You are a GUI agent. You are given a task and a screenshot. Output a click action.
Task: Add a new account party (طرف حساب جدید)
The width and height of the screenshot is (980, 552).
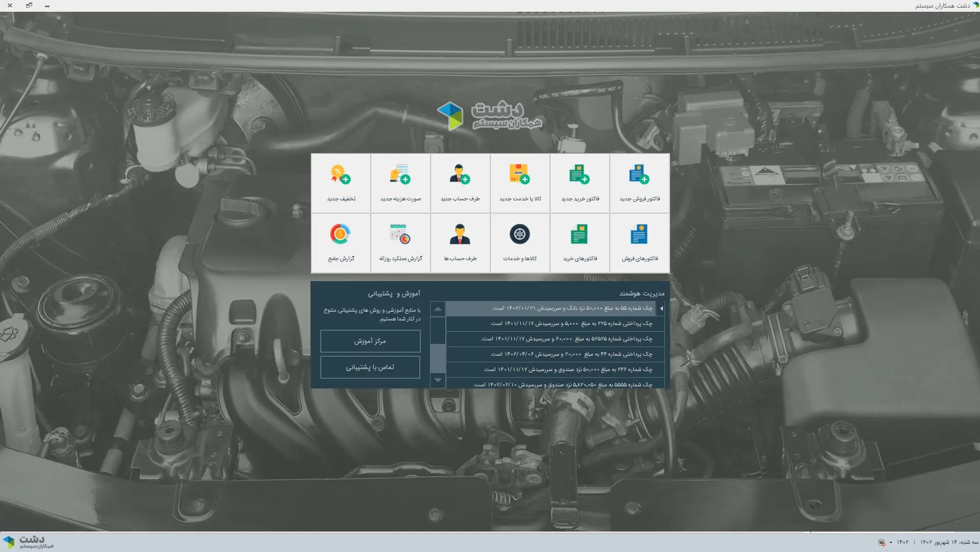tap(460, 183)
